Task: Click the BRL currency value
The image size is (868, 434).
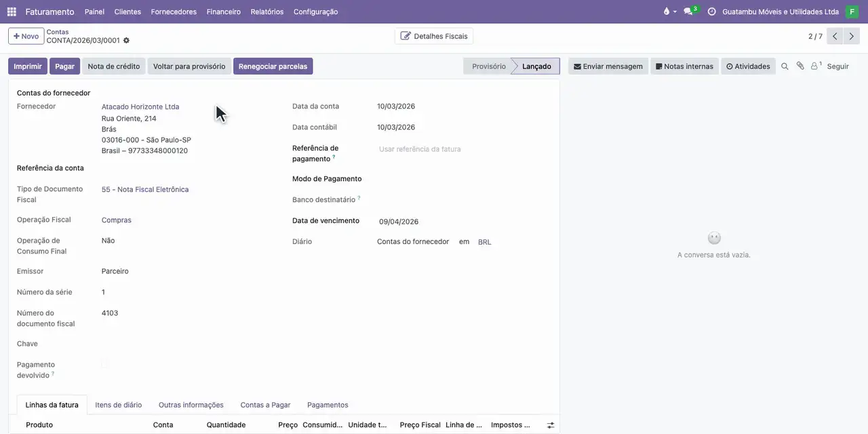Action: click(x=485, y=242)
